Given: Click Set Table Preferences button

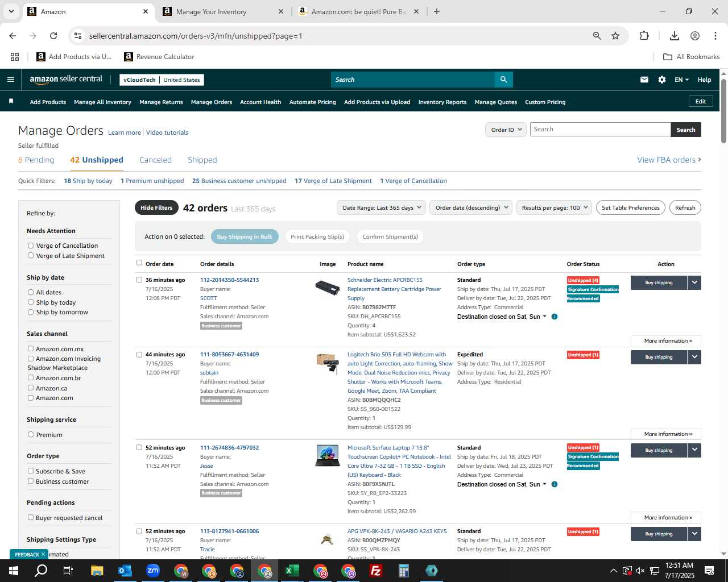Looking at the screenshot, I should (631, 207).
